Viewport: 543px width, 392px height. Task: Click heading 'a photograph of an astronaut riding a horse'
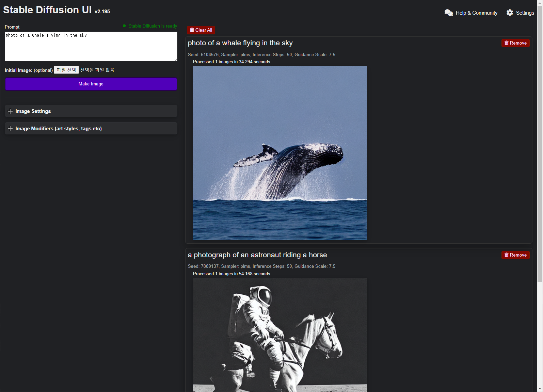pyautogui.click(x=257, y=255)
